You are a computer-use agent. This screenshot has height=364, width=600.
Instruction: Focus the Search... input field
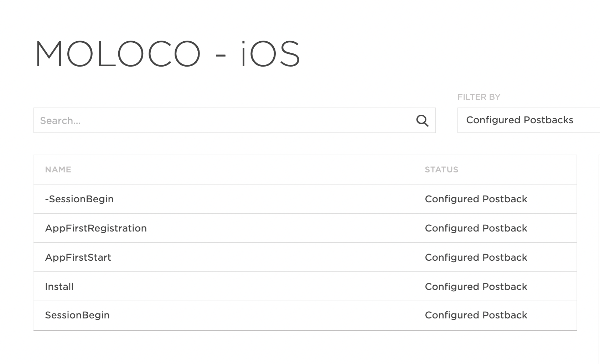pyautogui.click(x=224, y=121)
